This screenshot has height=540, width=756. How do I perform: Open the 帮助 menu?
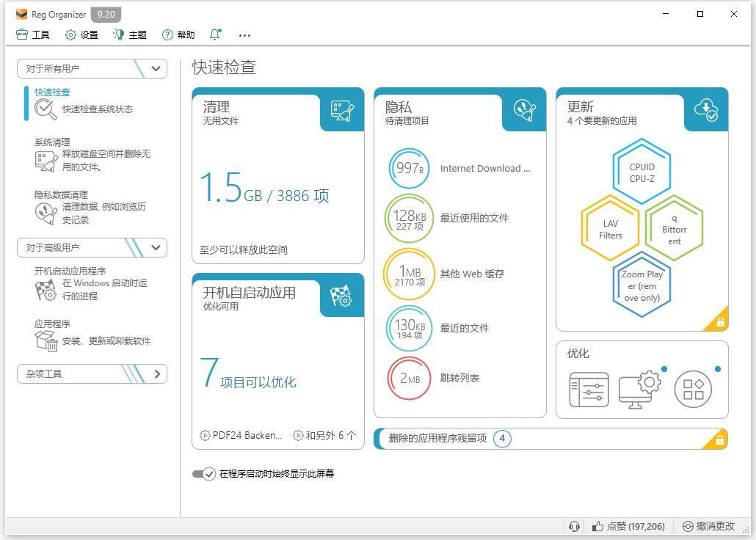[x=178, y=34]
